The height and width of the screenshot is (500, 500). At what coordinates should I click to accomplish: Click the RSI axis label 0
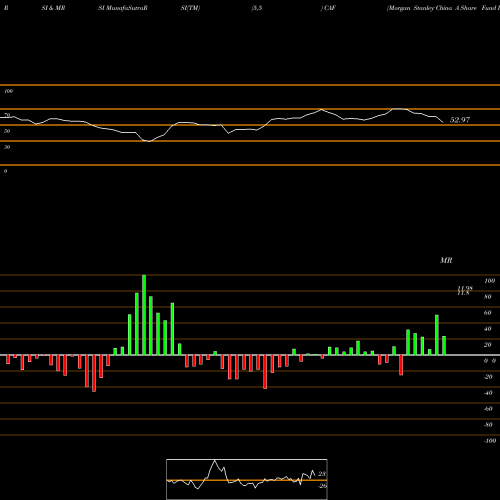[5, 171]
